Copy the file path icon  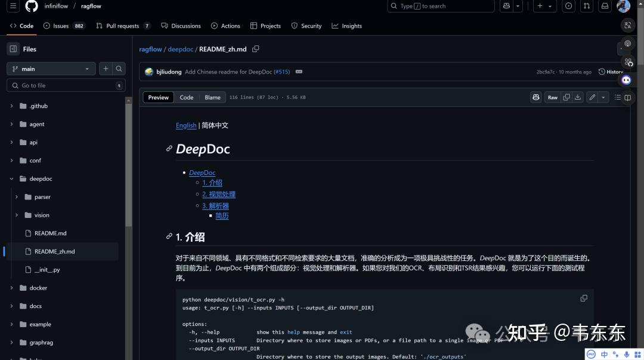tap(255, 49)
